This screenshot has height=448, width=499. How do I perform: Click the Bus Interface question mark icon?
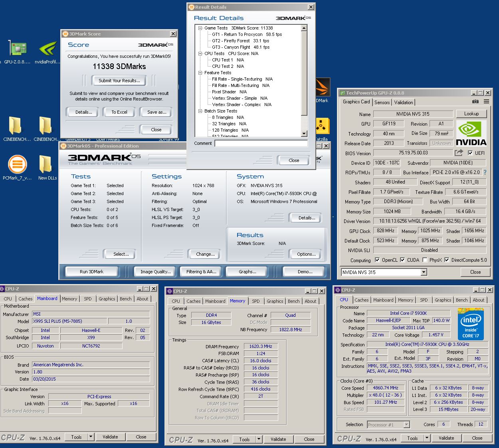pyautogui.click(x=485, y=172)
